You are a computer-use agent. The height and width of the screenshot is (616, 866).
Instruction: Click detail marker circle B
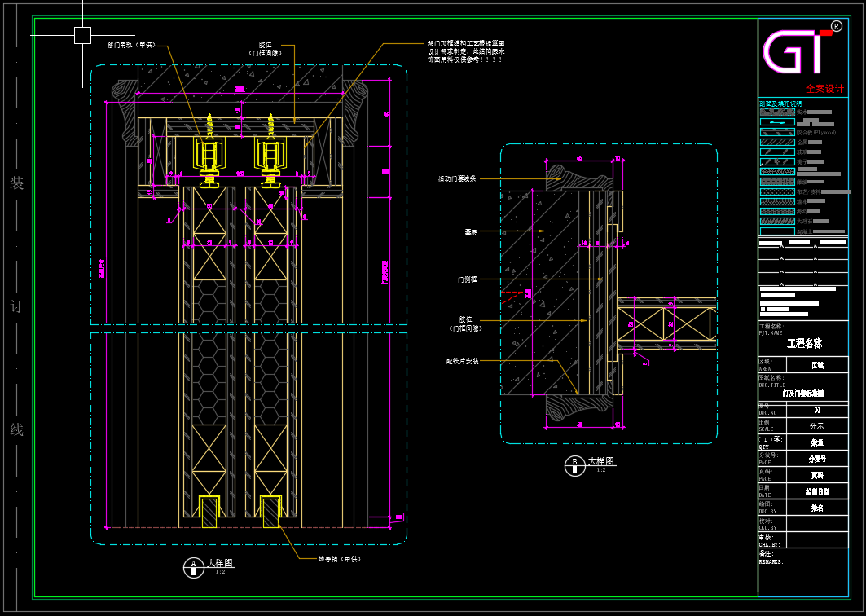[x=574, y=466]
